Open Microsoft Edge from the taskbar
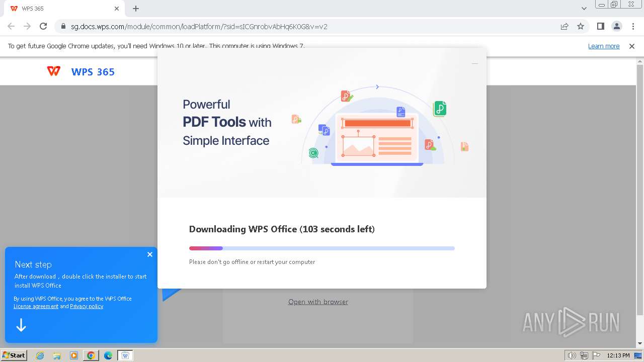Image resolution: width=644 pixels, height=362 pixels. coord(108,355)
